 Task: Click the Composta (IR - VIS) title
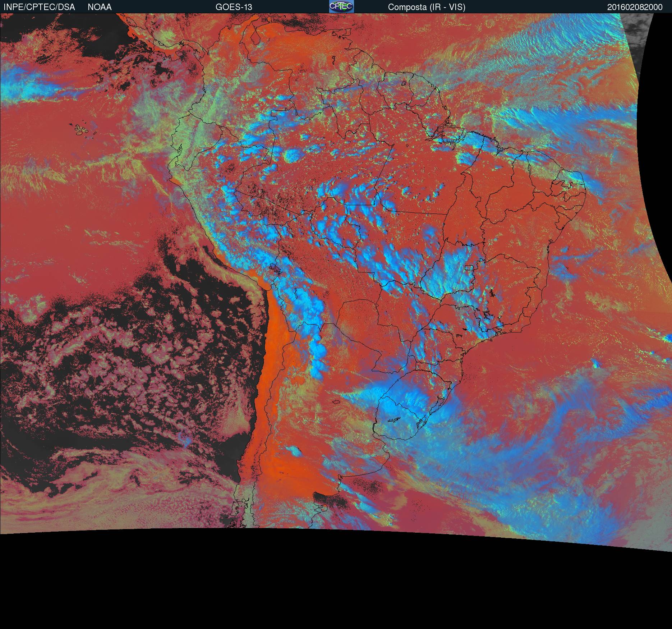coord(427,7)
